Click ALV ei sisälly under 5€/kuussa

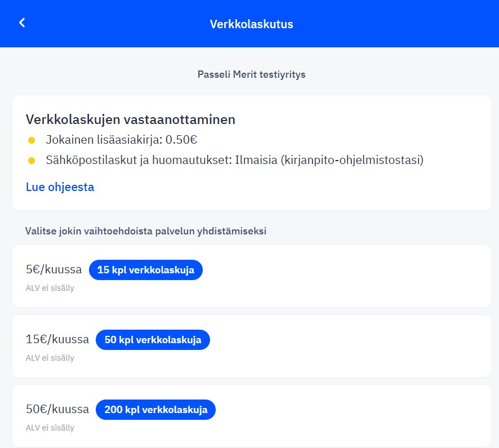(50, 288)
